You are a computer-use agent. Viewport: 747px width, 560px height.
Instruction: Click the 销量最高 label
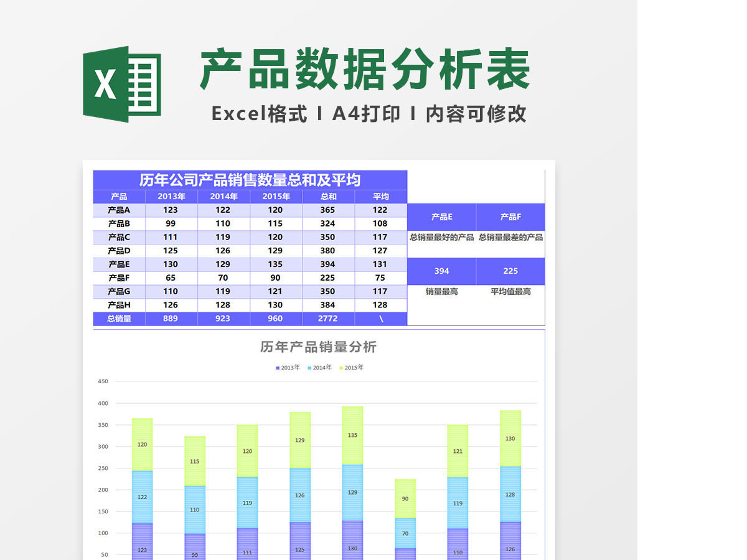click(442, 291)
